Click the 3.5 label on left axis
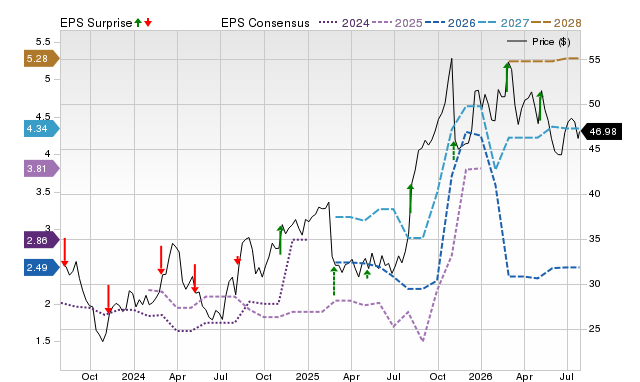 (x=43, y=192)
